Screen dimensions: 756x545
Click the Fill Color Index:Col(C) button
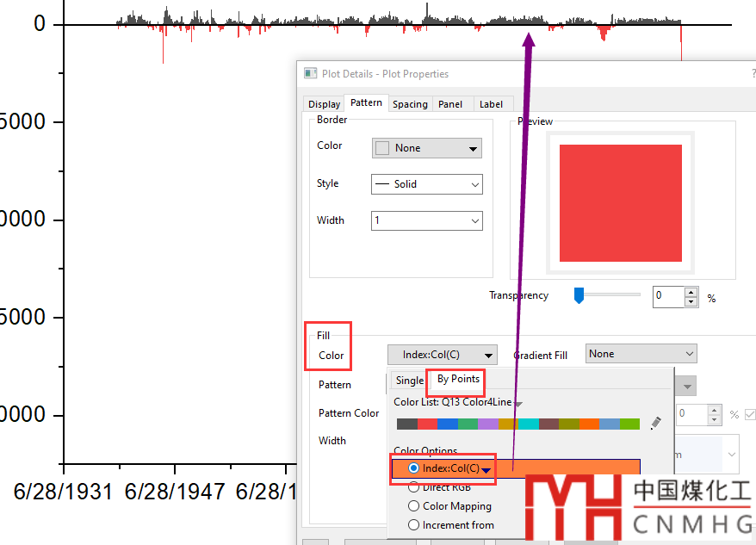click(442, 355)
